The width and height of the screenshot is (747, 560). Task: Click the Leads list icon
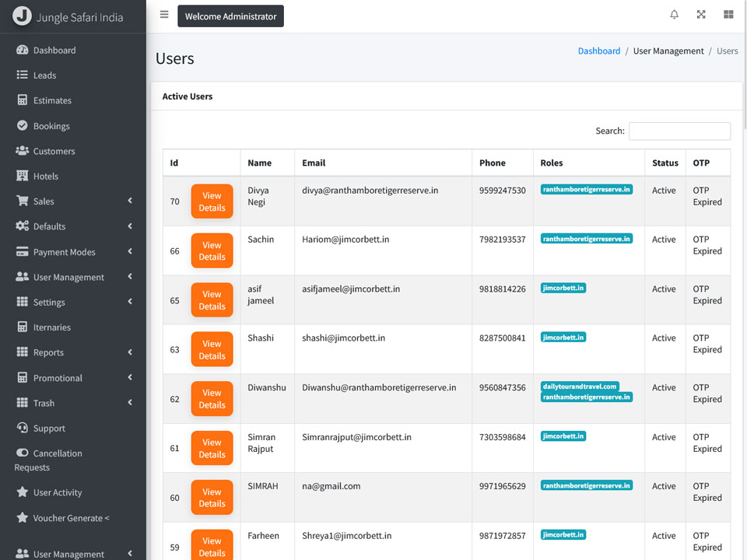22,75
